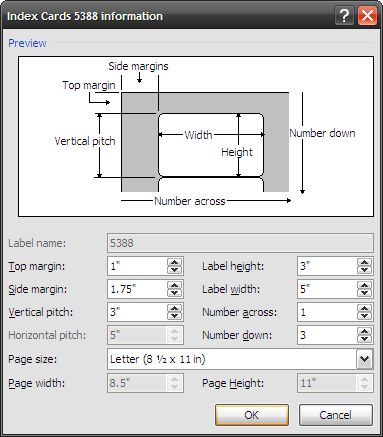Decrease Label width with down arrow
Screen dimensions: 383x437
coord(365,293)
